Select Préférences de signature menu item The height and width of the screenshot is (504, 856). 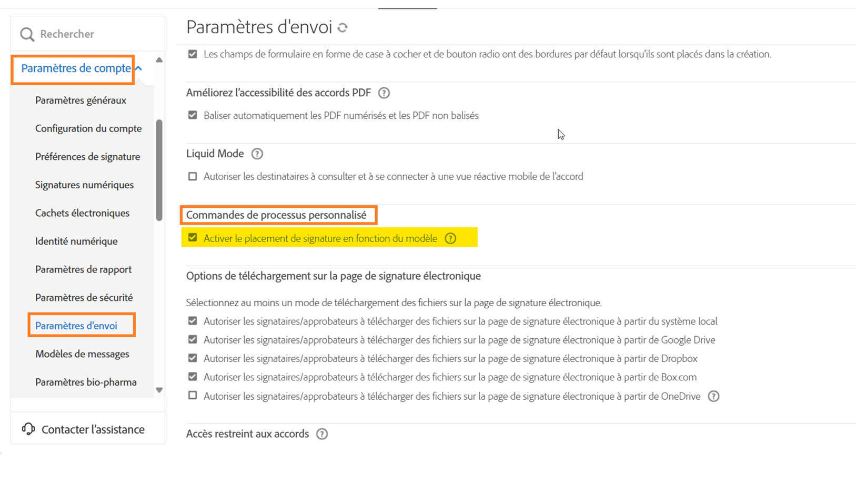[87, 157]
